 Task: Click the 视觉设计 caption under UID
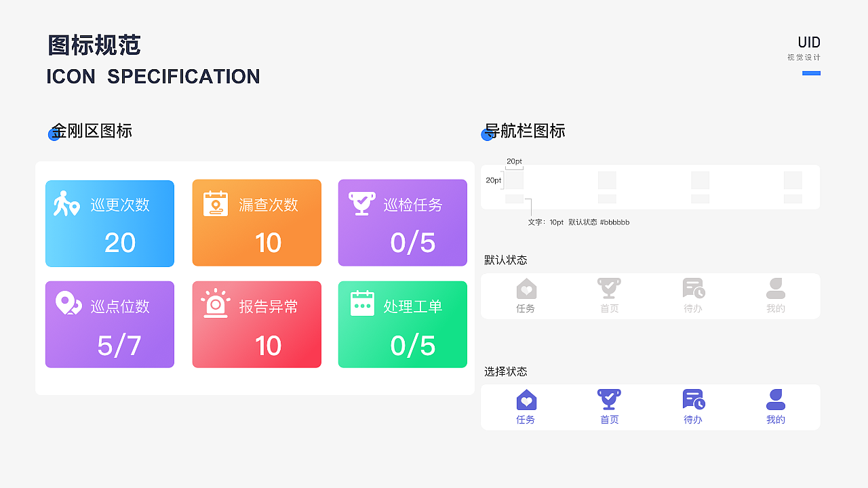pos(804,58)
